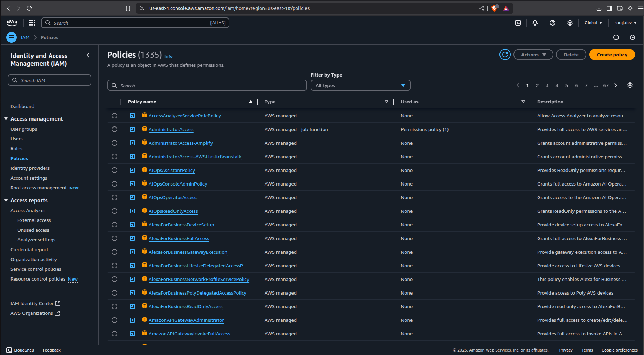The width and height of the screenshot is (644, 355).
Task: Select the AIOpsOperatorAccess radio button
Action: (x=114, y=197)
